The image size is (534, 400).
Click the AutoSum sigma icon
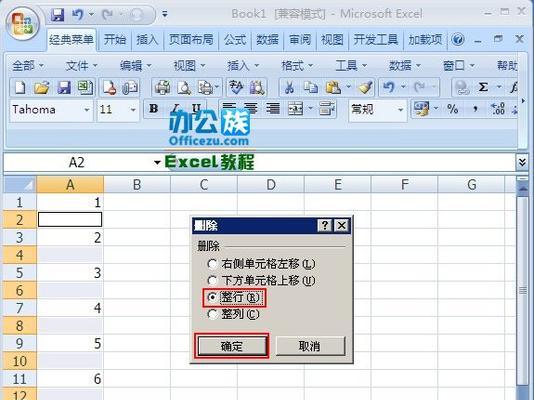click(483, 87)
